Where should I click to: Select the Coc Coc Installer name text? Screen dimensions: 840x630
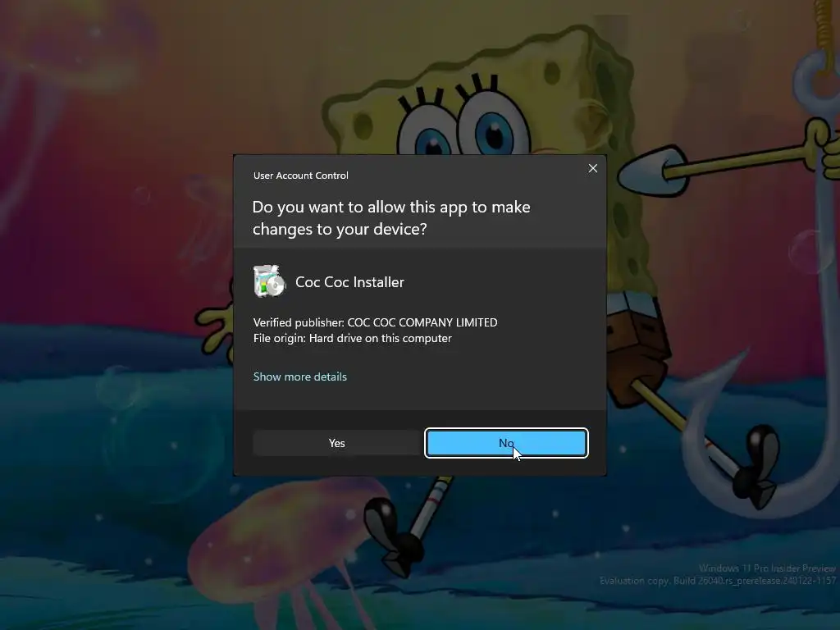click(349, 282)
